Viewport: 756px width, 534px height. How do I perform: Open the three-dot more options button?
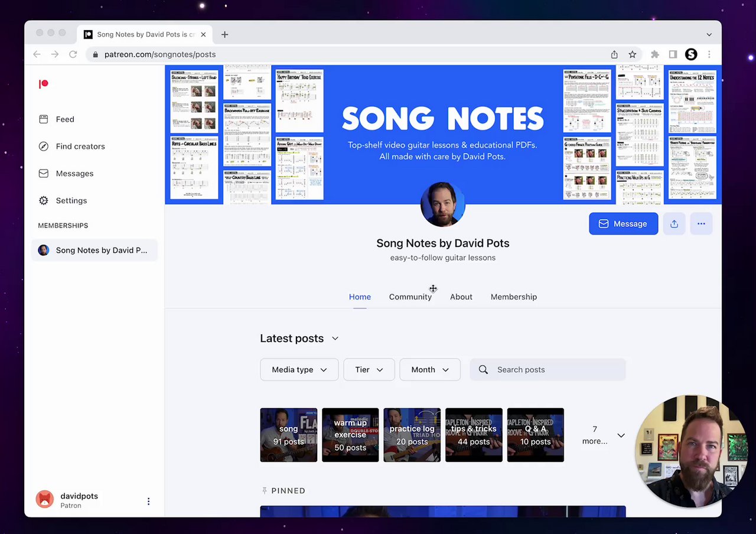pyautogui.click(x=701, y=224)
